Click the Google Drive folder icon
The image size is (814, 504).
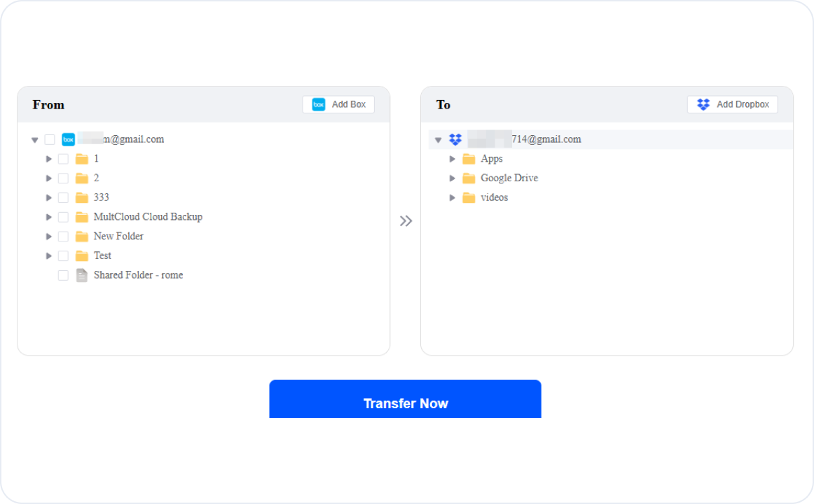tap(469, 178)
